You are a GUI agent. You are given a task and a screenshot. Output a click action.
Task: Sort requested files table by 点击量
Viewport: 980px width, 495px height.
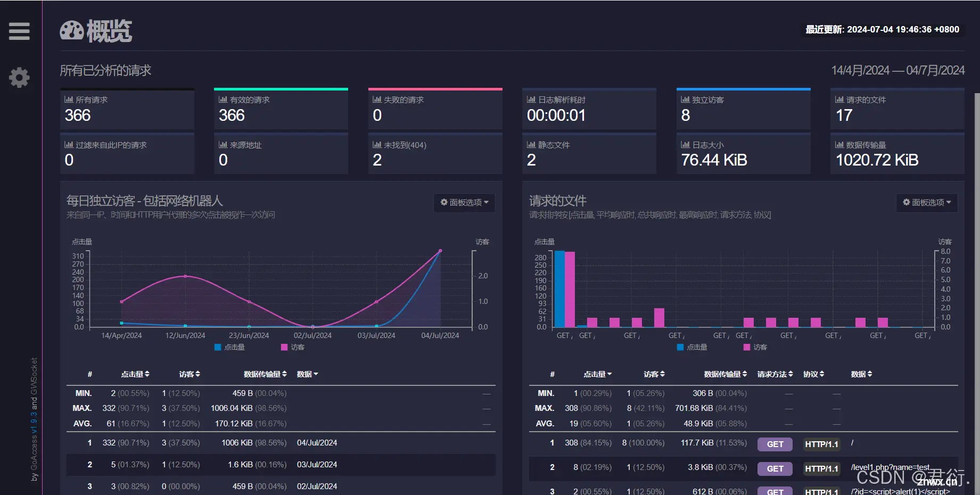[598, 374]
